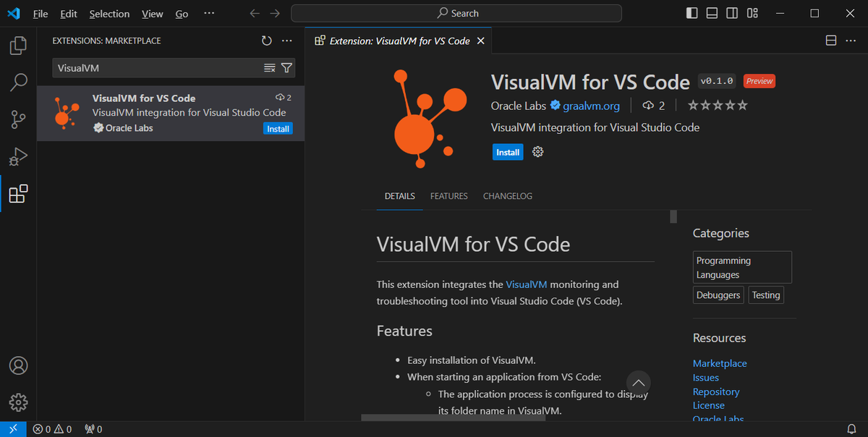Image resolution: width=868 pixels, height=437 pixels.
Task: Click the Oracle Labs publisher name in header
Action: (x=519, y=106)
